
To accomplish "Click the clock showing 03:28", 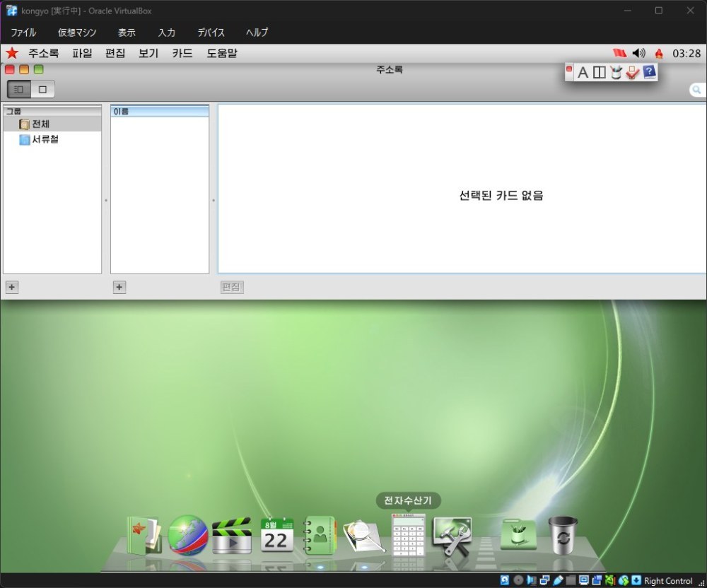I will [x=686, y=54].
